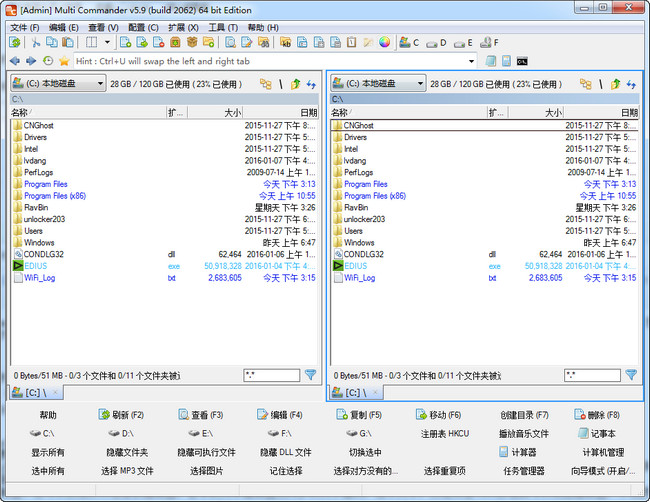Open left panel drive selector dropdown
This screenshot has width=650, height=502.
58,83
